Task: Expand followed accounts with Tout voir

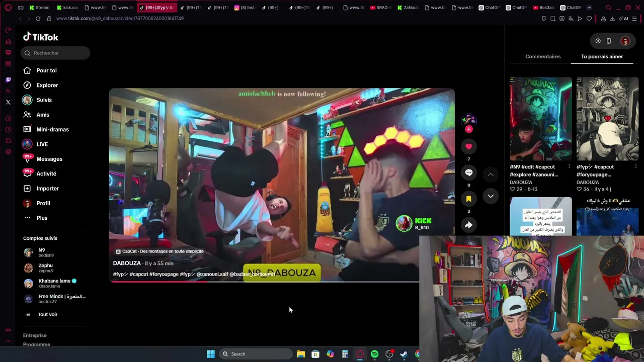Action: [47, 314]
